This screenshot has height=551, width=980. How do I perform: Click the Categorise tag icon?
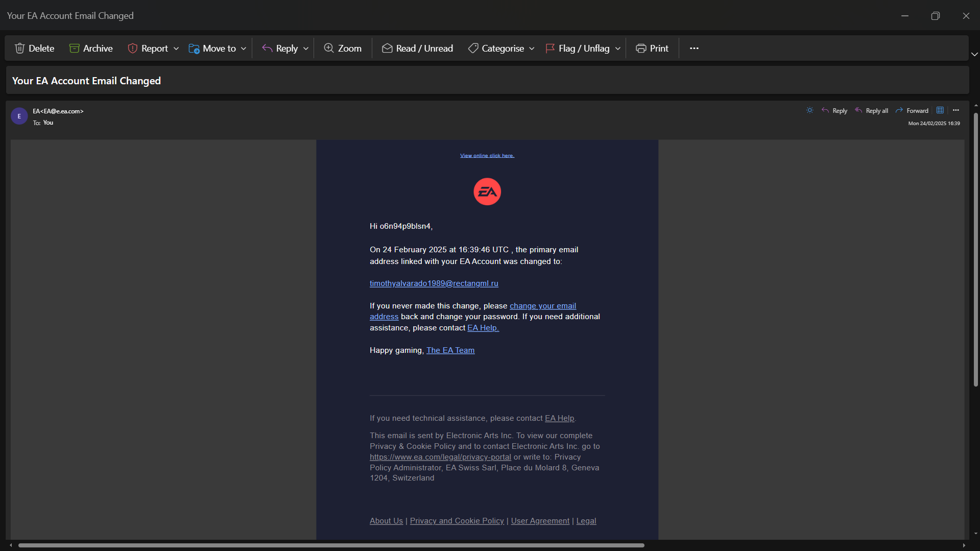(x=473, y=49)
